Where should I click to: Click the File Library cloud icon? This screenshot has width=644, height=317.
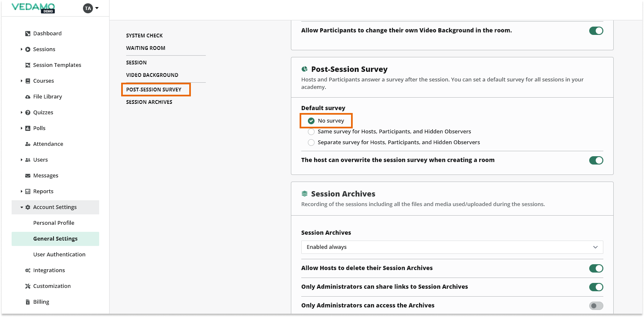coord(28,97)
